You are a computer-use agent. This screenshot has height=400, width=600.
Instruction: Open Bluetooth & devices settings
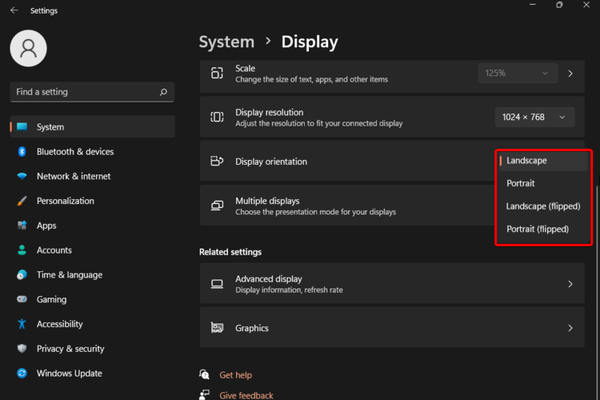pyautogui.click(x=92, y=152)
